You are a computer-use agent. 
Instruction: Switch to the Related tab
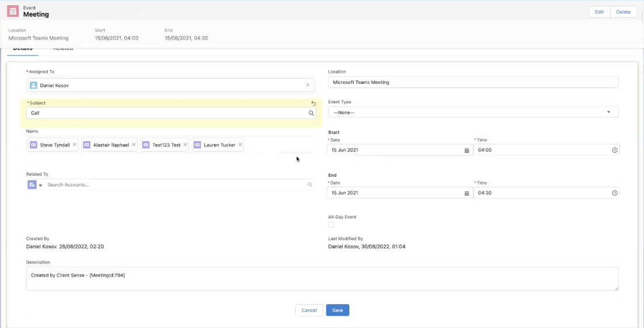click(x=63, y=49)
